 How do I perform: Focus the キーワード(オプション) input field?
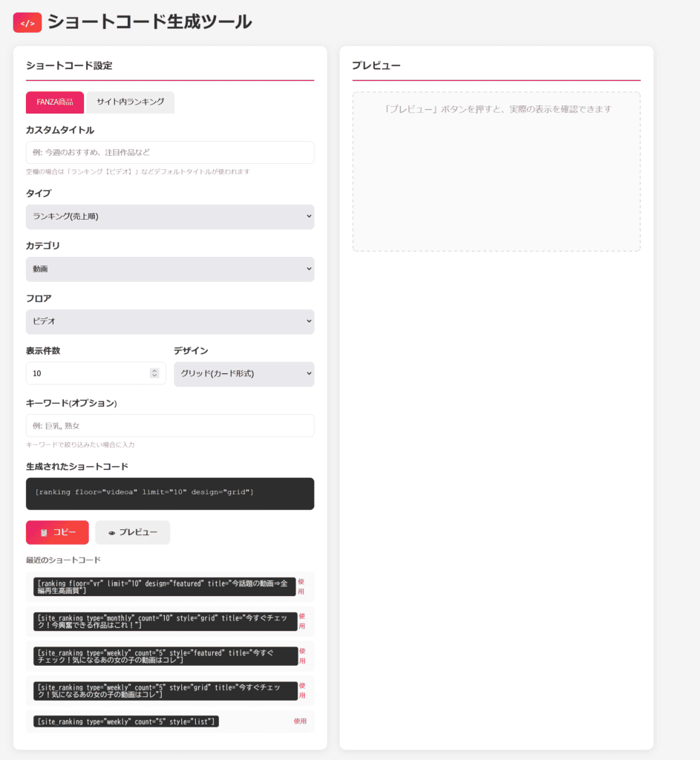pyautogui.click(x=169, y=425)
